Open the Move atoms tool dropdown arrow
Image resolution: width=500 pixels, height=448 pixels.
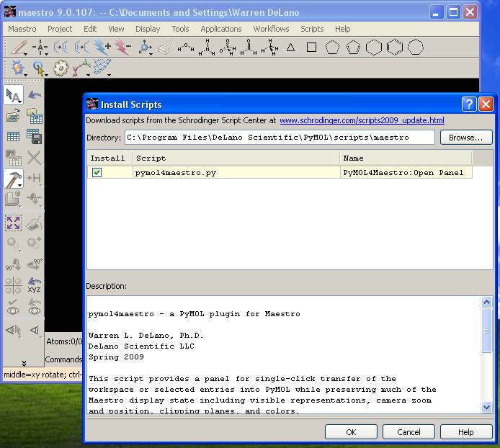click(151, 55)
